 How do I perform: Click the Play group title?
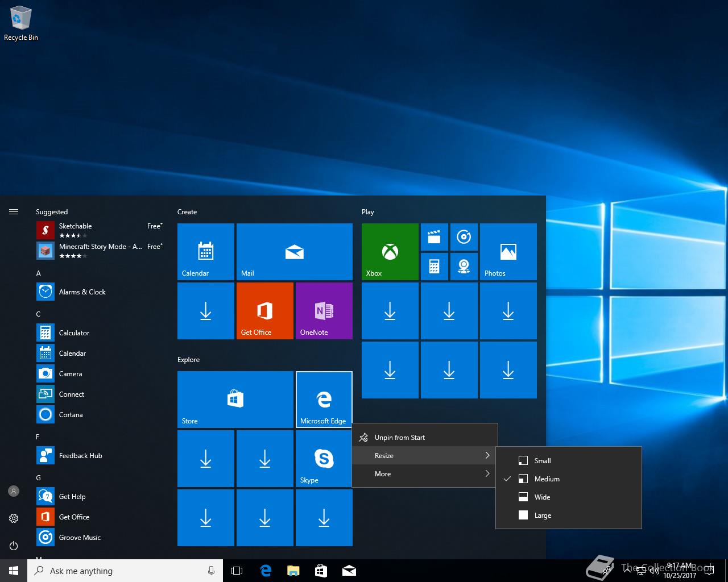pyautogui.click(x=368, y=212)
